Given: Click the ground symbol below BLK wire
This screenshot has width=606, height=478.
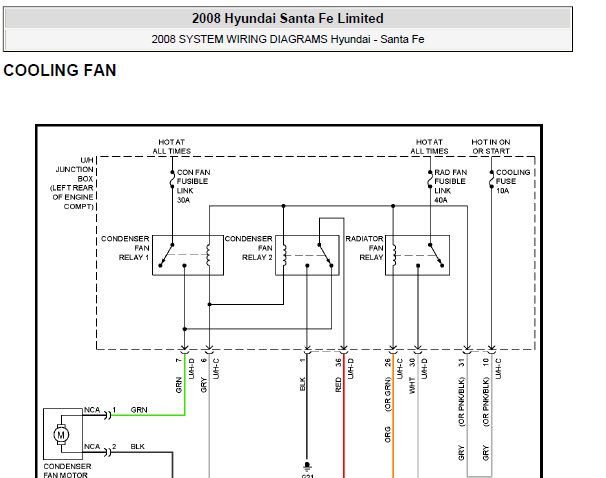Looking at the screenshot, I should point(307,466).
